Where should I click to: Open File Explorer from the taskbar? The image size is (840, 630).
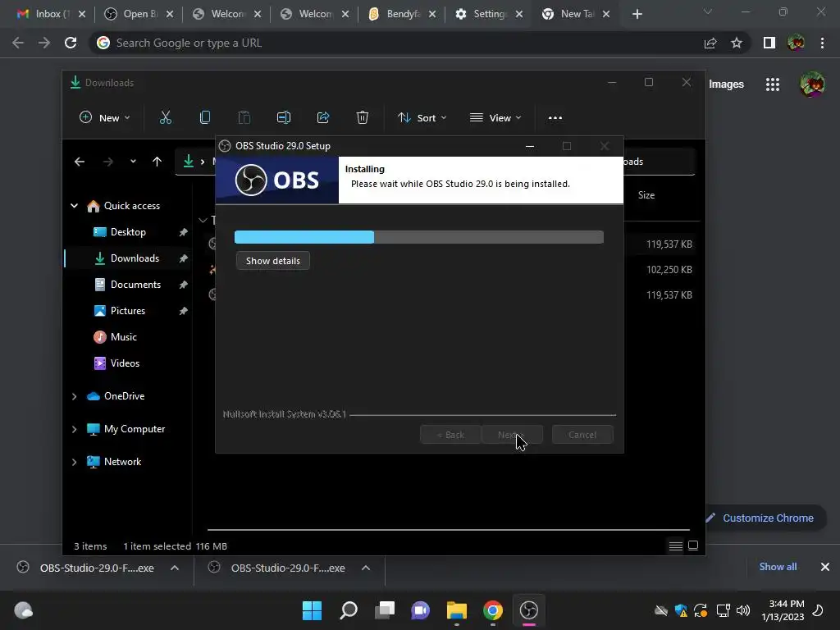click(456, 610)
